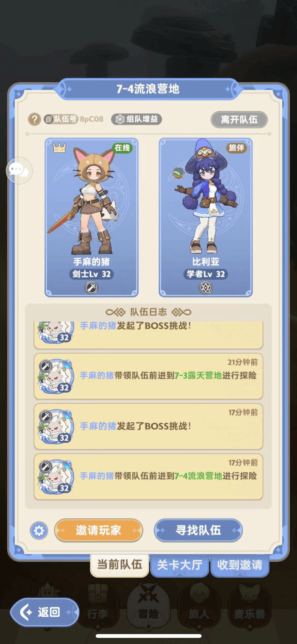Screen dimensions: 297x644
Task: Leave team with 离开队伍 button
Action: [x=239, y=120]
